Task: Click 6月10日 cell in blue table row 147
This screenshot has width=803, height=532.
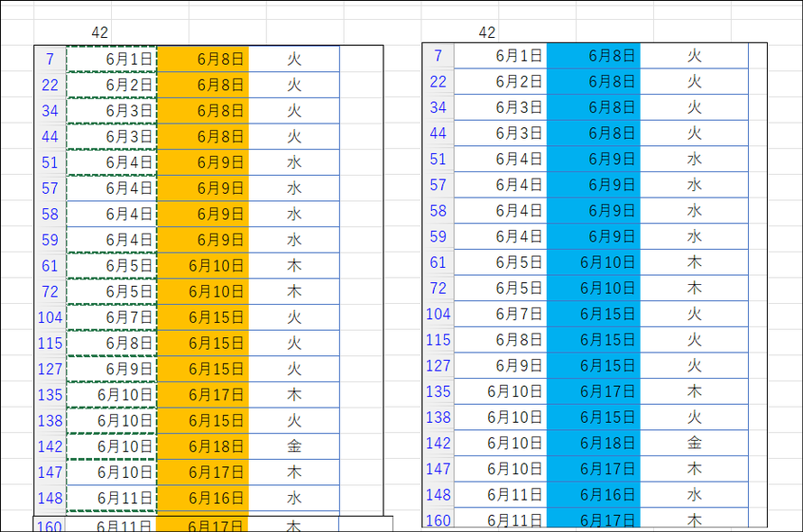Action: pos(501,469)
